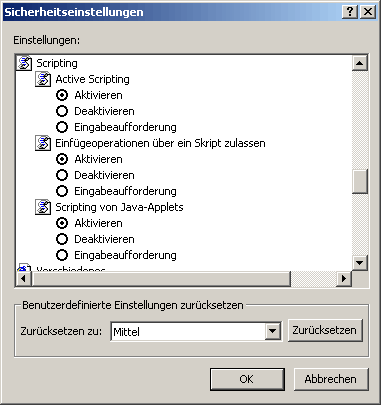Viewport: 381px width, 405px height.
Task: Click the vertical scrollbar thumb
Action: pos(360,181)
